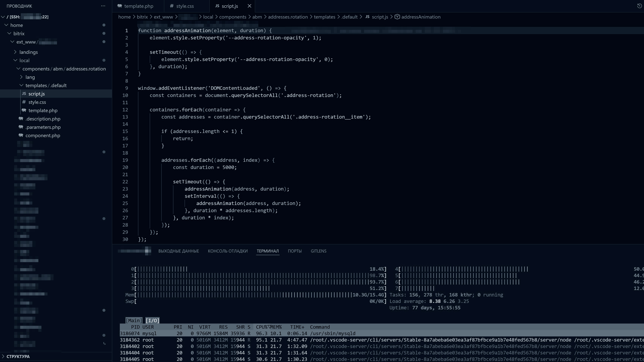Sort htop by TIME+ column header
This screenshot has width=644, height=362.
297,327
